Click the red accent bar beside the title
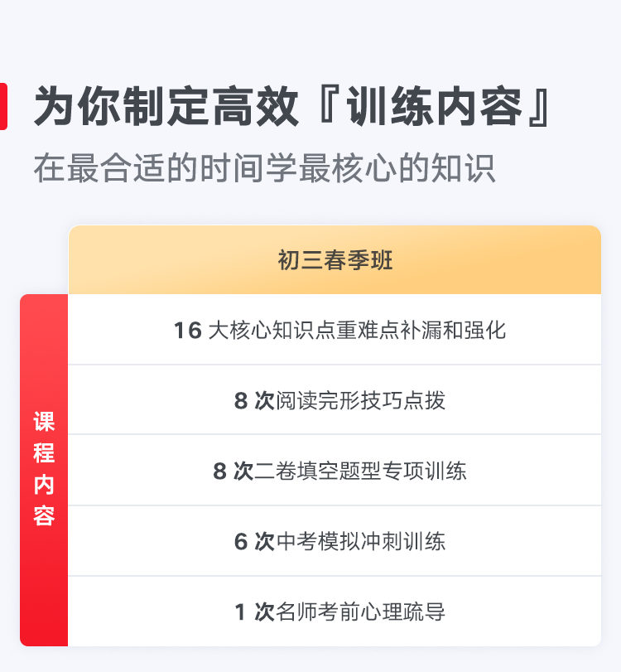The height and width of the screenshot is (672, 621). 3,106
